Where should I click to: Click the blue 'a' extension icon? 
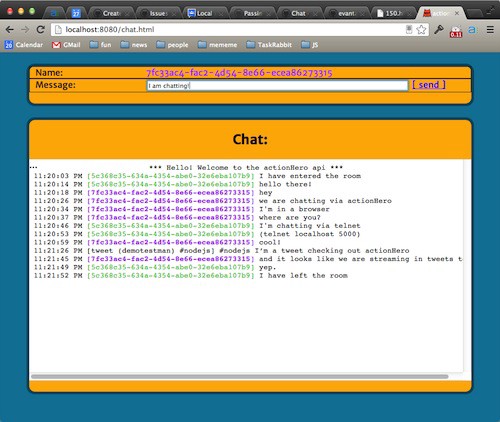point(472,30)
